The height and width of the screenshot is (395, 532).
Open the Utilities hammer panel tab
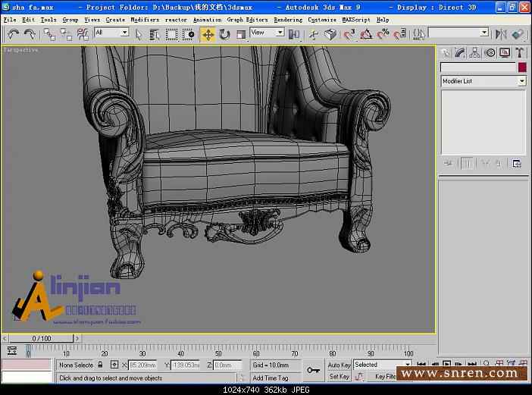[x=520, y=53]
